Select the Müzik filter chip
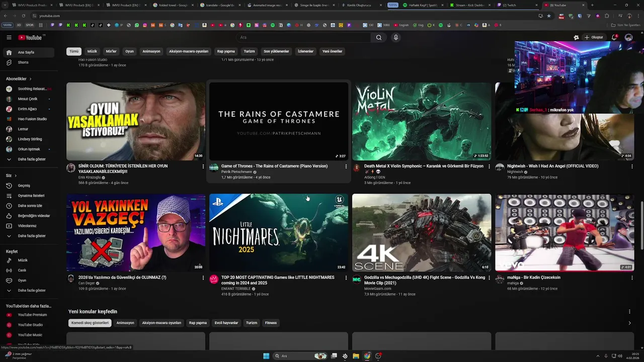The width and height of the screenshot is (644, 362). pyautogui.click(x=92, y=51)
